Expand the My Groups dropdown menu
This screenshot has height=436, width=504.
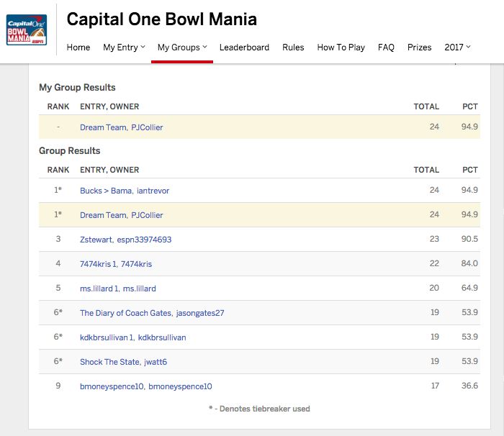[x=182, y=47]
